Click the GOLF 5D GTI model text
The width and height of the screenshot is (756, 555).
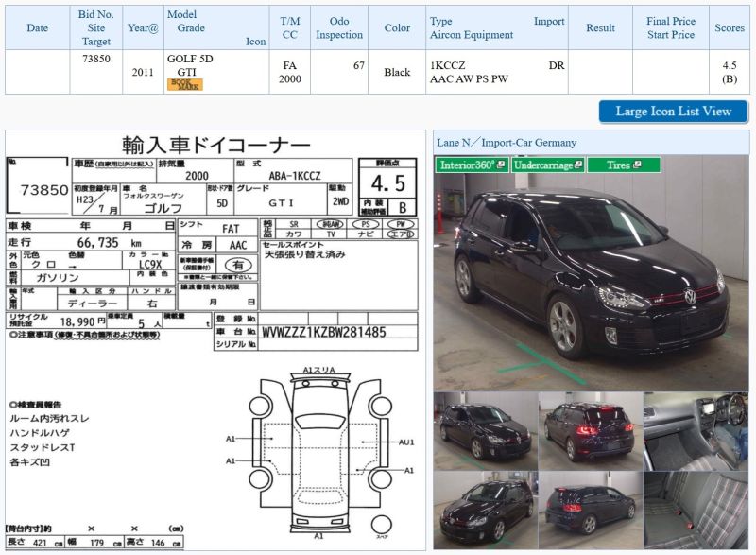tap(190, 65)
